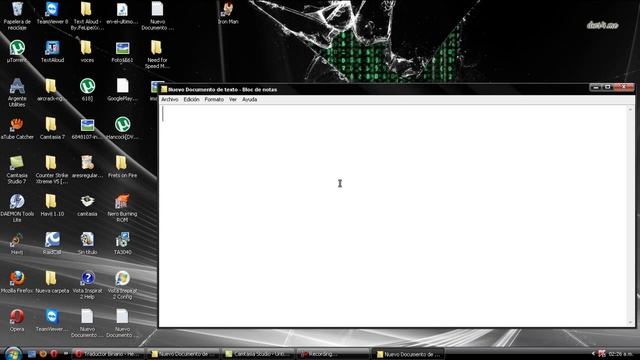Select the Nueva carpeta folder
The image size is (640, 360).
click(x=52, y=282)
